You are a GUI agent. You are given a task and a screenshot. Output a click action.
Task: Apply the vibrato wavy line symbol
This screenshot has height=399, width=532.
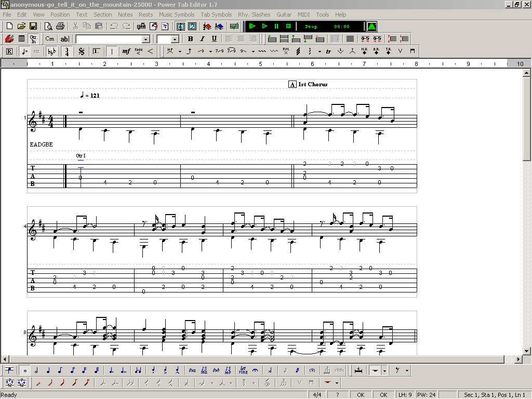coord(262,51)
